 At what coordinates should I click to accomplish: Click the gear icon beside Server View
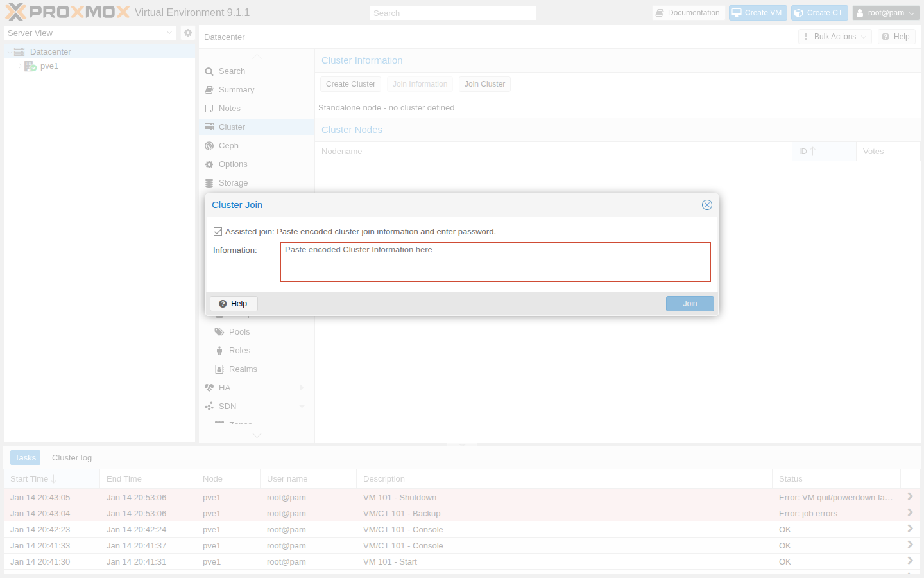pos(187,33)
